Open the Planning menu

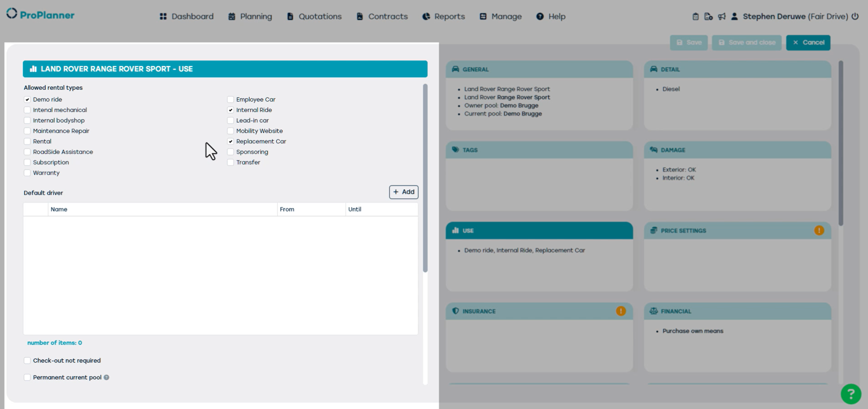pos(250,17)
